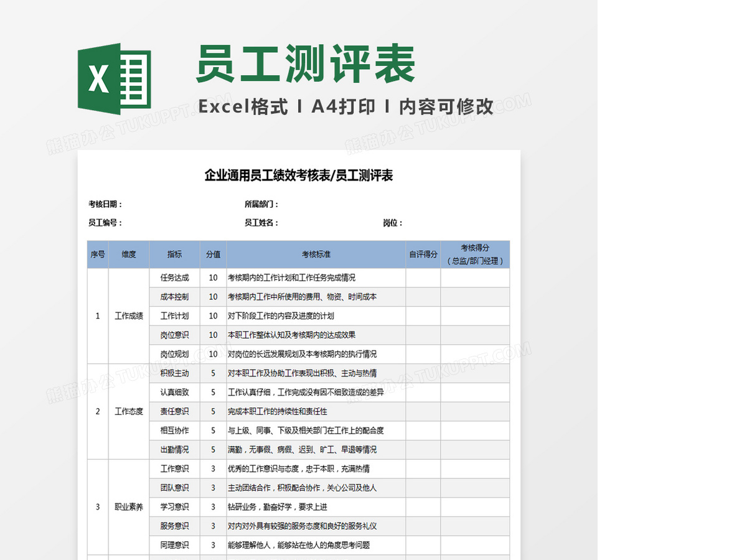747x560 pixels.
Task: Click the 职业素养 dimension cell
Action: click(x=129, y=507)
